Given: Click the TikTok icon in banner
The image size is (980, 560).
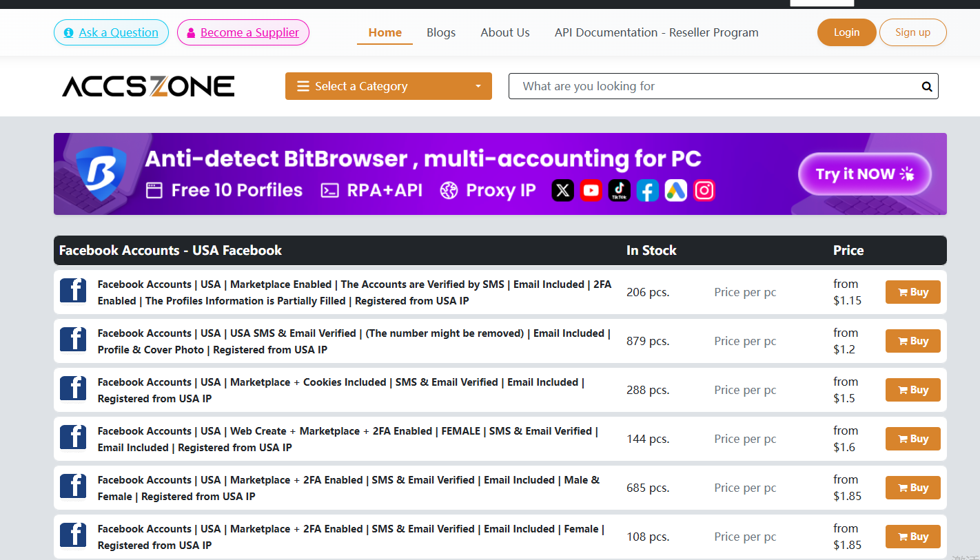Looking at the screenshot, I should (620, 190).
